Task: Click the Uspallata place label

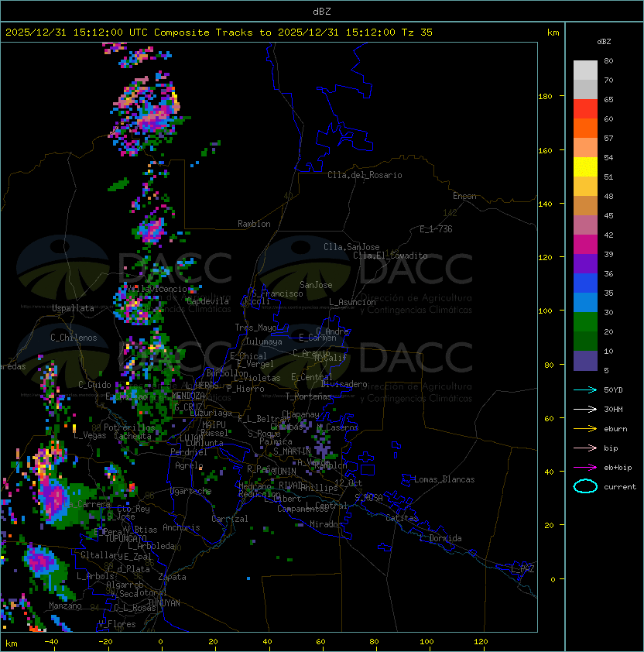Action: 73,308
